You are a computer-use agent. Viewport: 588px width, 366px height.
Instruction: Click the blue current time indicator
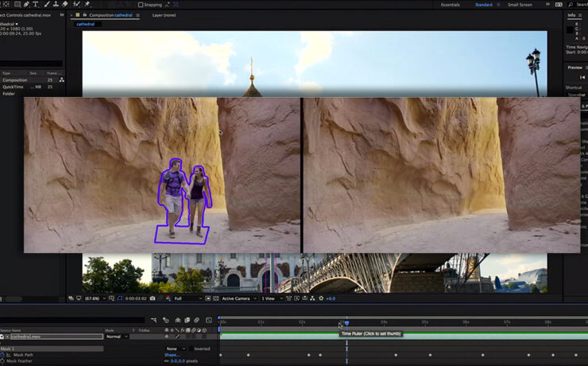pyautogui.click(x=347, y=323)
